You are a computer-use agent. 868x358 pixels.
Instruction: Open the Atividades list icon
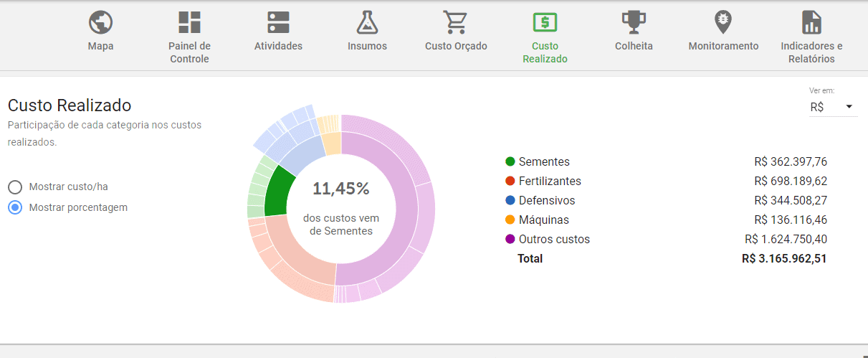(278, 22)
